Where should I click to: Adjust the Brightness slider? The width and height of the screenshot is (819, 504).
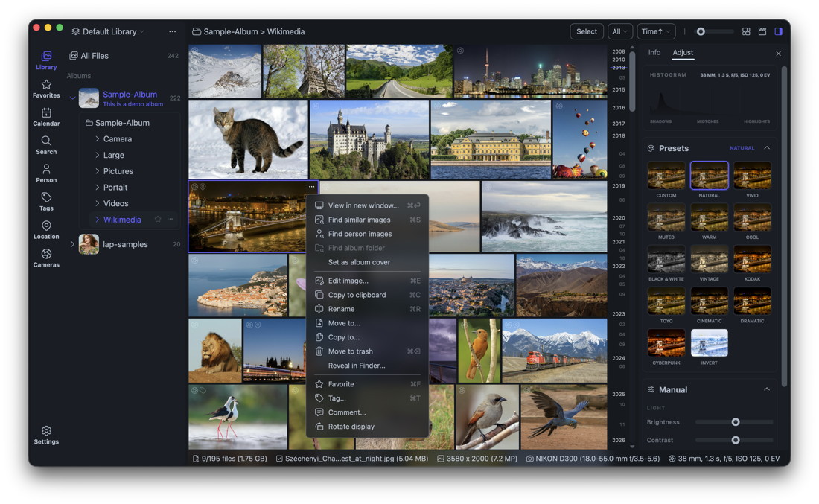(735, 422)
